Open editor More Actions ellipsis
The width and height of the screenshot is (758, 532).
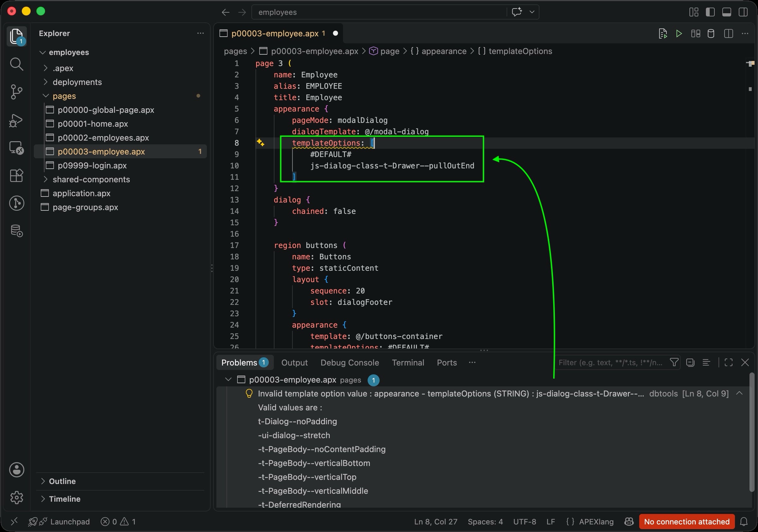click(x=745, y=33)
